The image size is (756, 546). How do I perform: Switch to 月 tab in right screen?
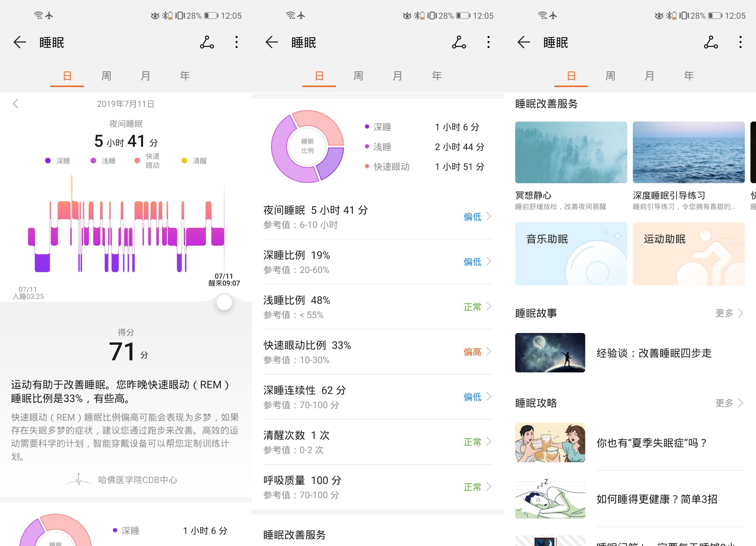(x=649, y=76)
